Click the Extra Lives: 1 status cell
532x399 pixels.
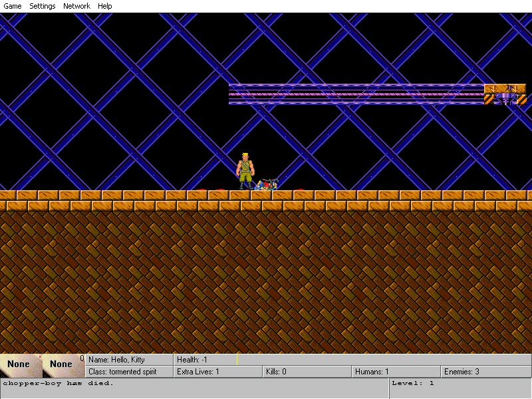click(218, 372)
